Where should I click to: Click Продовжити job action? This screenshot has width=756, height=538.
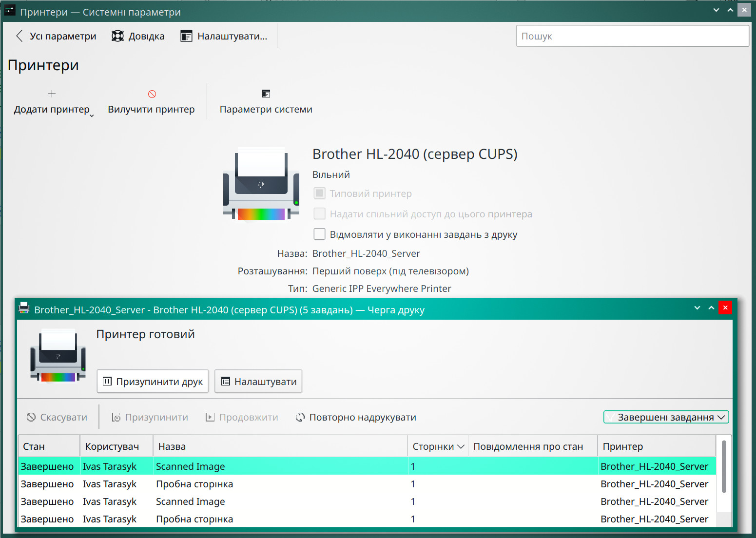(242, 417)
